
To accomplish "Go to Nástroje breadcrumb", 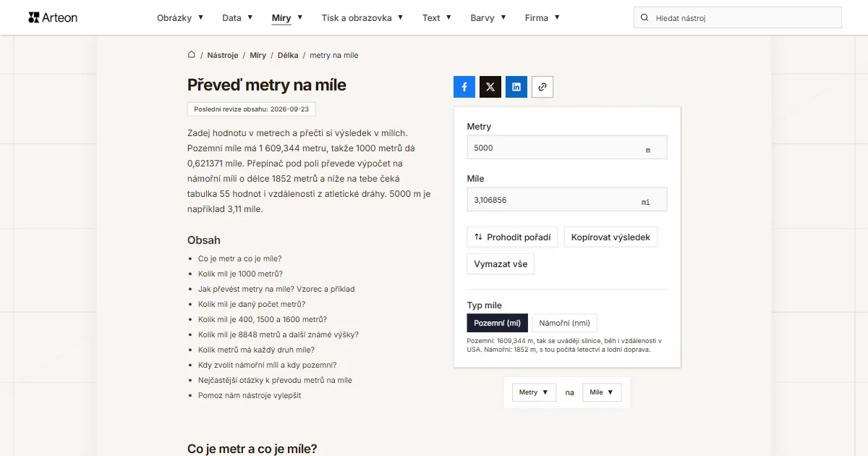I will coord(223,55).
